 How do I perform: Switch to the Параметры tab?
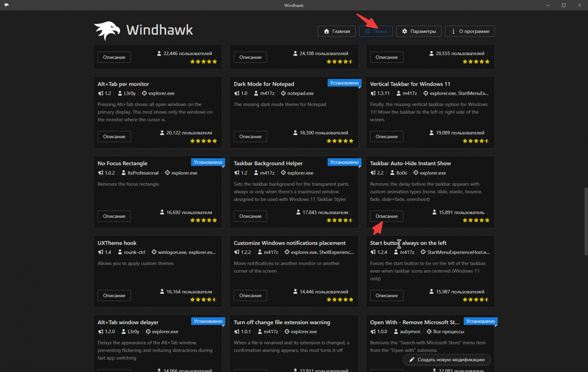[419, 31]
